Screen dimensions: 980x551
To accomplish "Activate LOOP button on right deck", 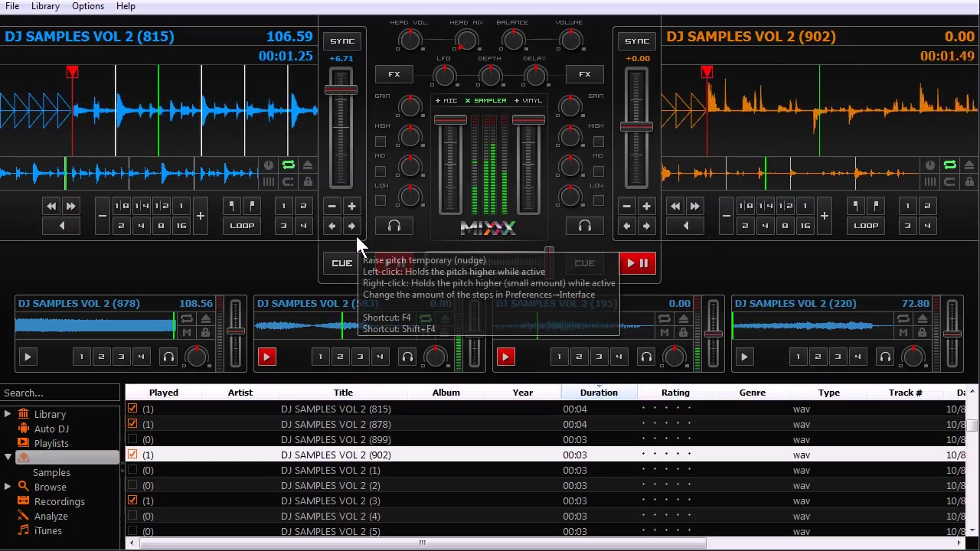I will pos(866,226).
